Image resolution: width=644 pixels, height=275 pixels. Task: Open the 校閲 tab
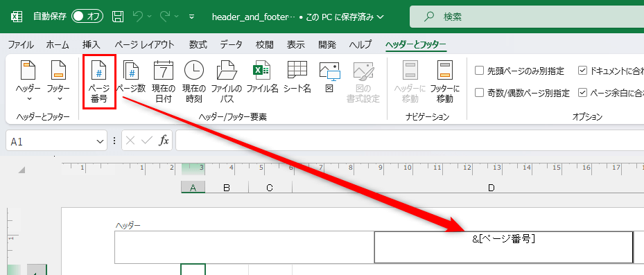tap(265, 45)
